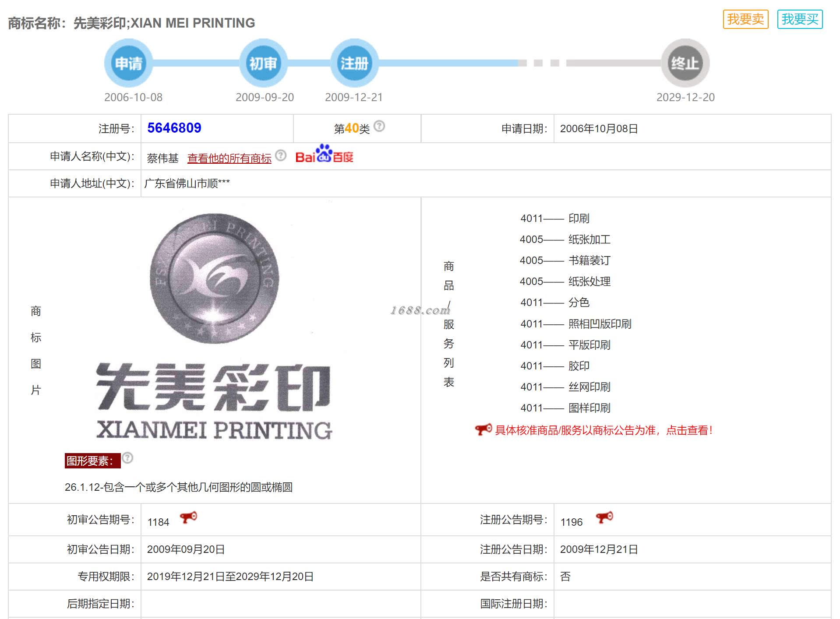Click the applicant address 广东省佛山市顺***
The height and width of the screenshot is (619, 840).
pos(187,183)
